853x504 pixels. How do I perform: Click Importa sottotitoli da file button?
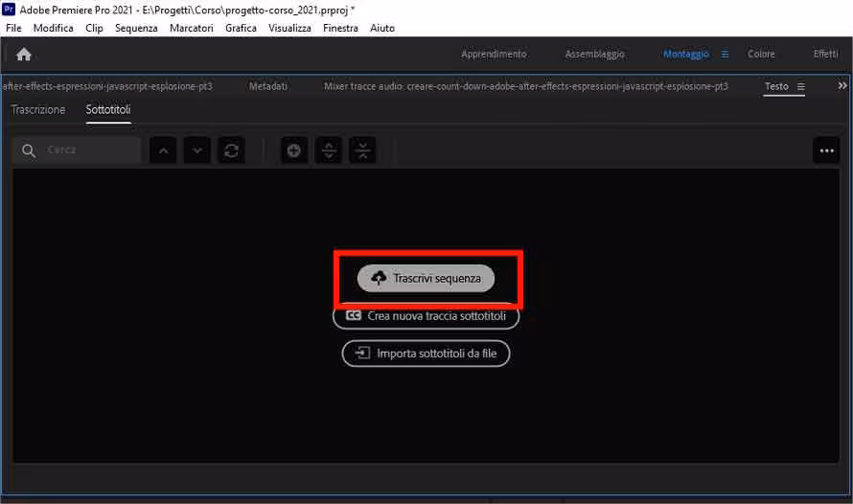click(x=426, y=354)
